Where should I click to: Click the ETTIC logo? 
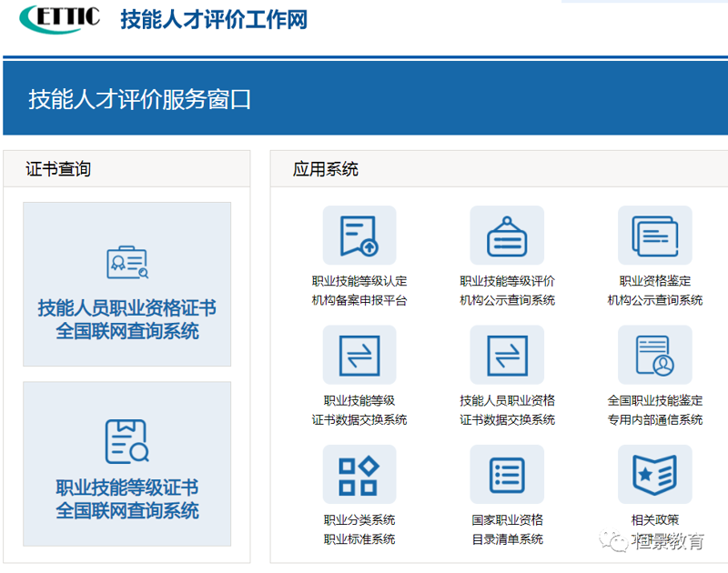[x=59, y=18]
